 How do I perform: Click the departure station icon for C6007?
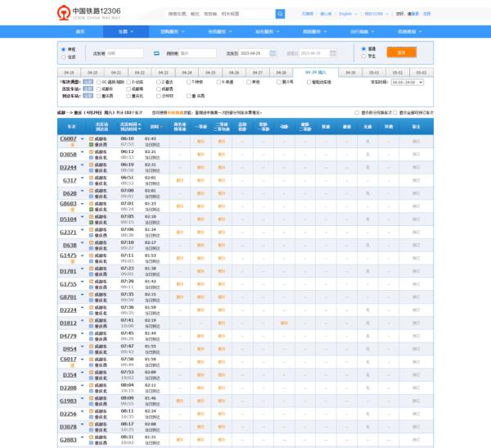pos(92,139)
